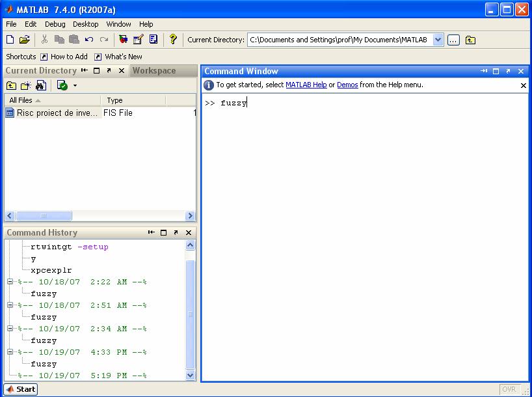Browse for folder with the ellipsis button
Screen dimensions: 532x397
pyautogui.click(x=453, y=40)
